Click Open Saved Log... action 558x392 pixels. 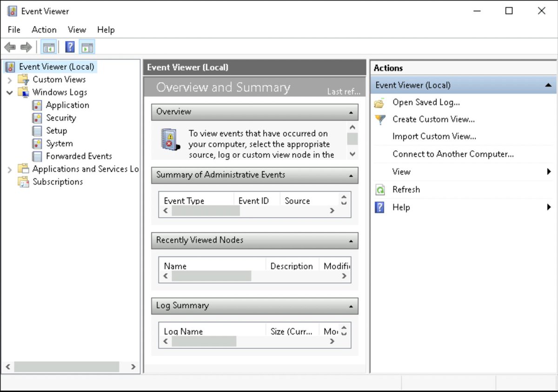(426, 102)
